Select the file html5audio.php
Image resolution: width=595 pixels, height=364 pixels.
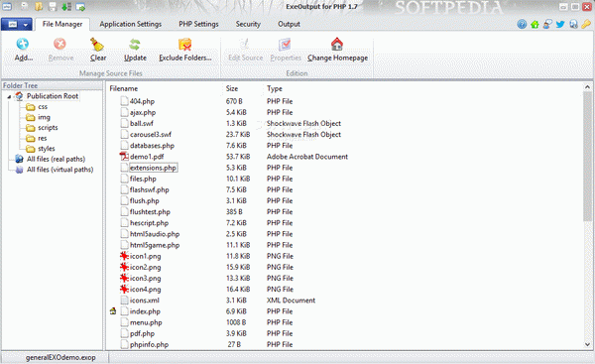click(x=155, y=234)
